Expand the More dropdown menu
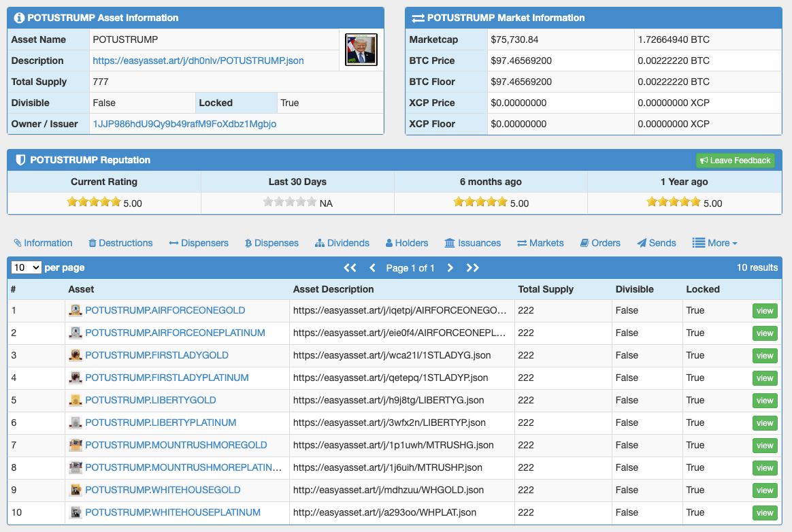 (x=714, y=243)
